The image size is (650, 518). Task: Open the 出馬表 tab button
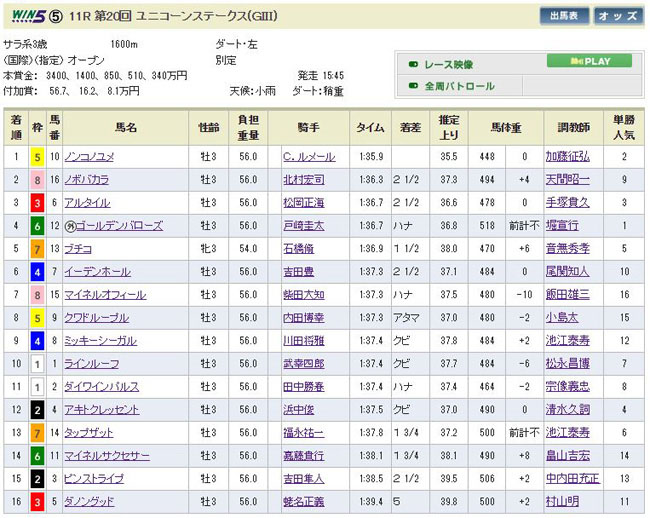coord(564,16)
